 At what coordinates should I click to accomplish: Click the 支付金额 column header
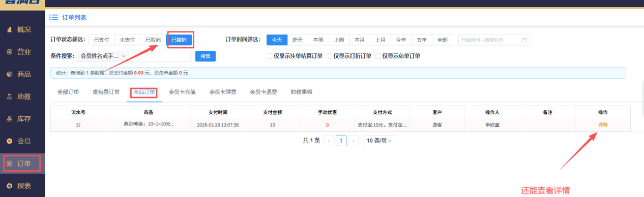[272, 112]
